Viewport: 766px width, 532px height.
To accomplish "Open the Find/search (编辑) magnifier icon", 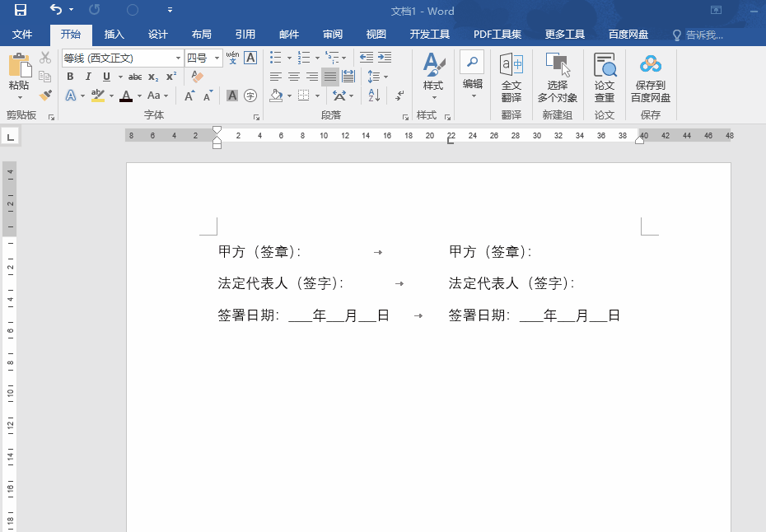I will coord(471,62).
